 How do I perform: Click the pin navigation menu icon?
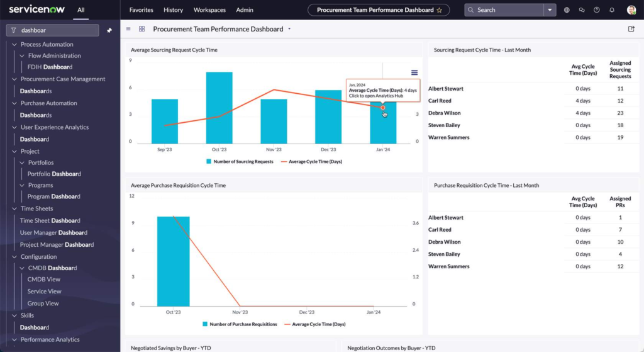pyautogui.click(x=109, y=30)
